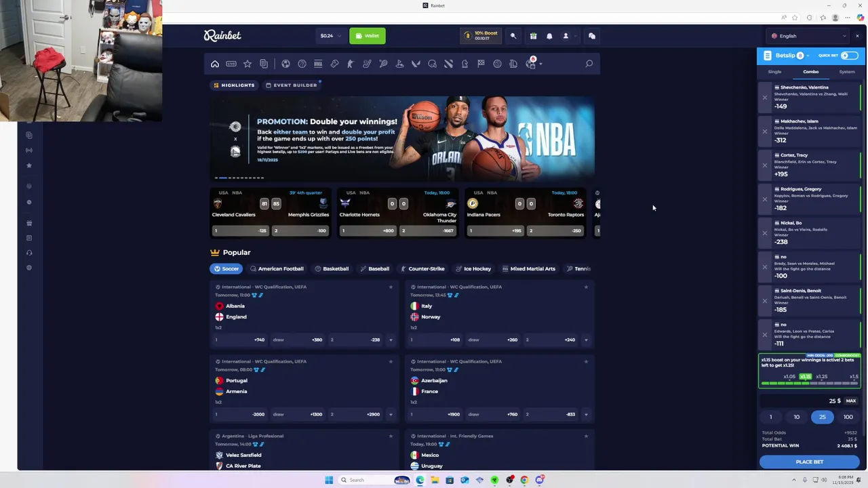Select the Basketball icon in sports nav

[302, 64]
